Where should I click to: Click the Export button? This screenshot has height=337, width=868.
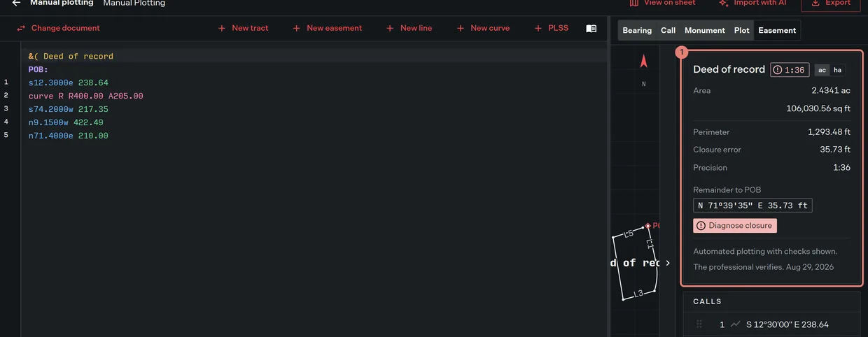click(x=831, y=3)
